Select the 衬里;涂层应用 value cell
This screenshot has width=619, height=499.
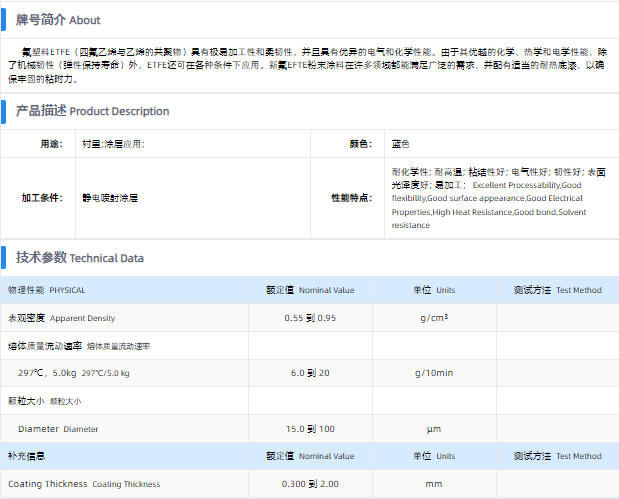(x=113, y=144)
